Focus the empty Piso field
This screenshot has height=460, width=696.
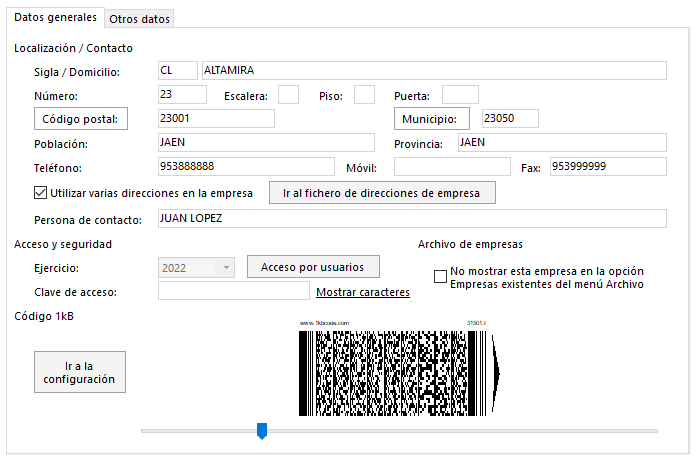pos(364,95)
